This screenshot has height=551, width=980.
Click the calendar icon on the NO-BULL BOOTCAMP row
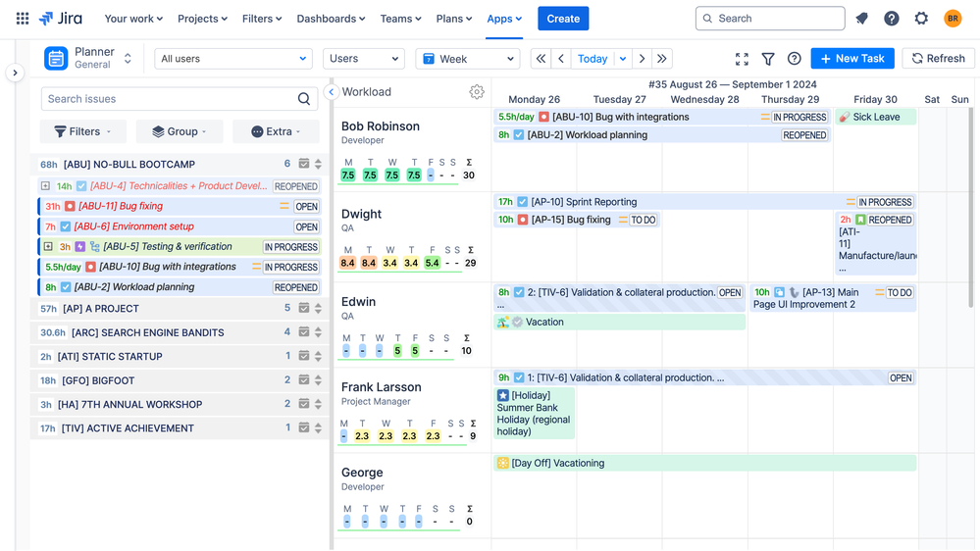click(304, 164)
